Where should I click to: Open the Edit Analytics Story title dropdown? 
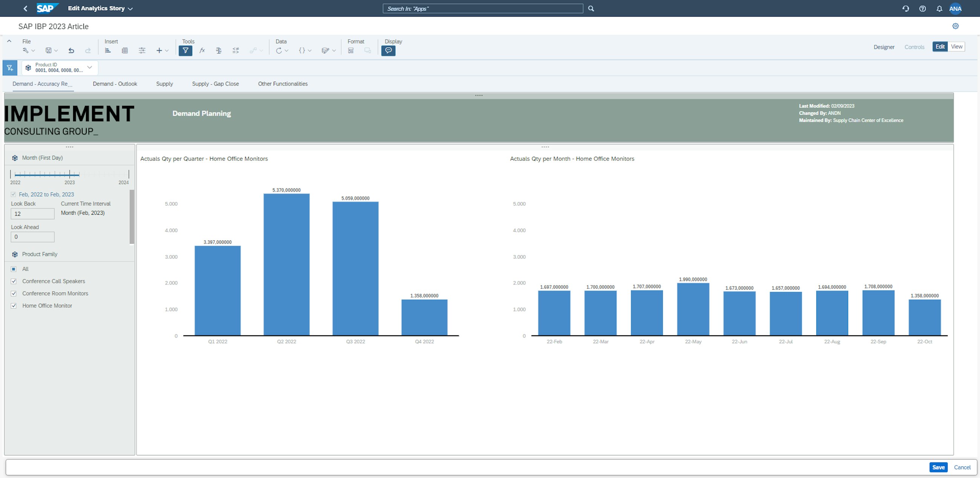(x=130, y=9)
